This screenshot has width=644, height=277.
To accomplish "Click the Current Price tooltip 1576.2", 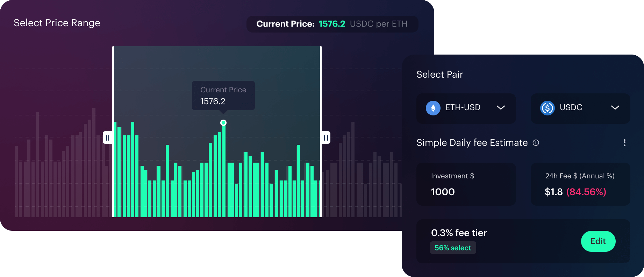I will coord(223,95).
